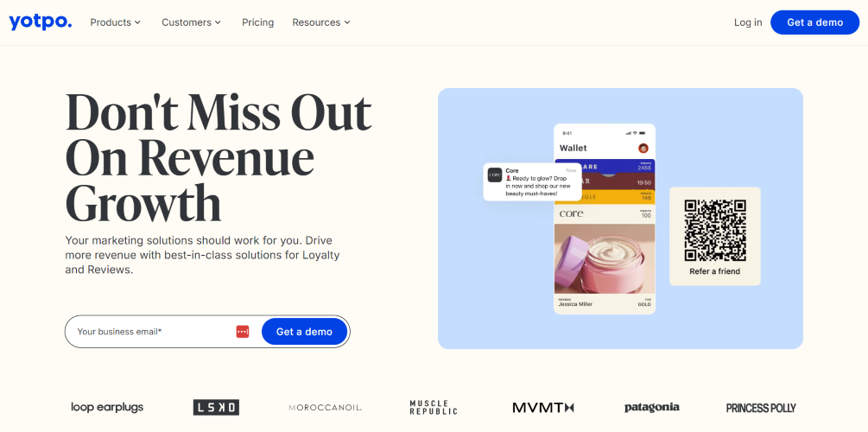Screen dimensions: 868x432
Task: Click the Muscle Republic logo
Action: click(434, 408)
